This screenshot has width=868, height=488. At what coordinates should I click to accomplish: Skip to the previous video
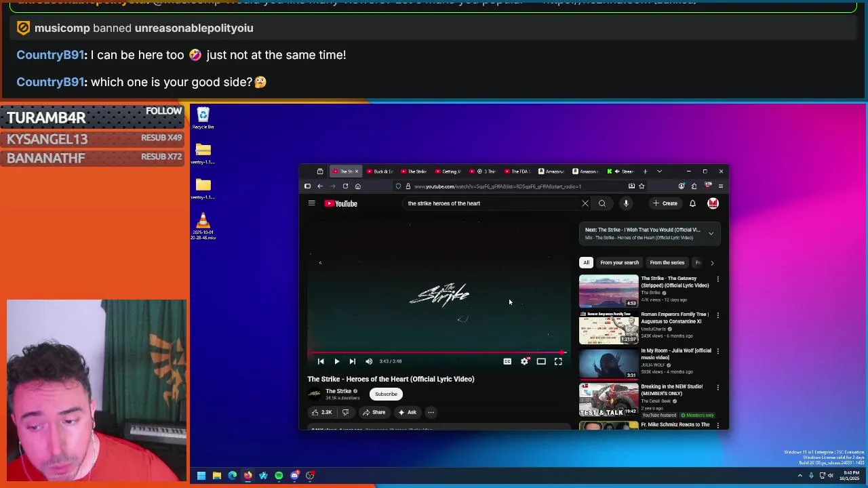[x=321, y=361]
